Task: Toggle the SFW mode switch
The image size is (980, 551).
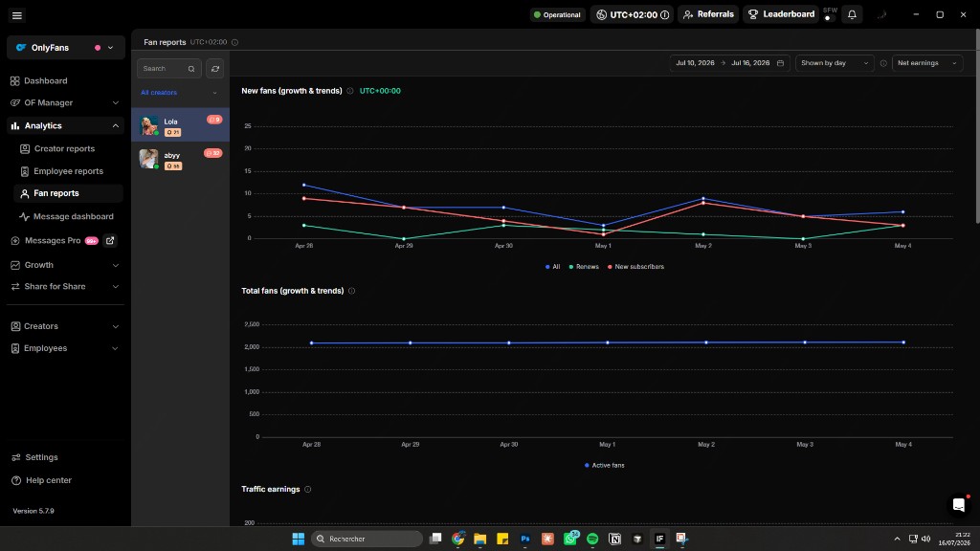Action: (830, 14)
